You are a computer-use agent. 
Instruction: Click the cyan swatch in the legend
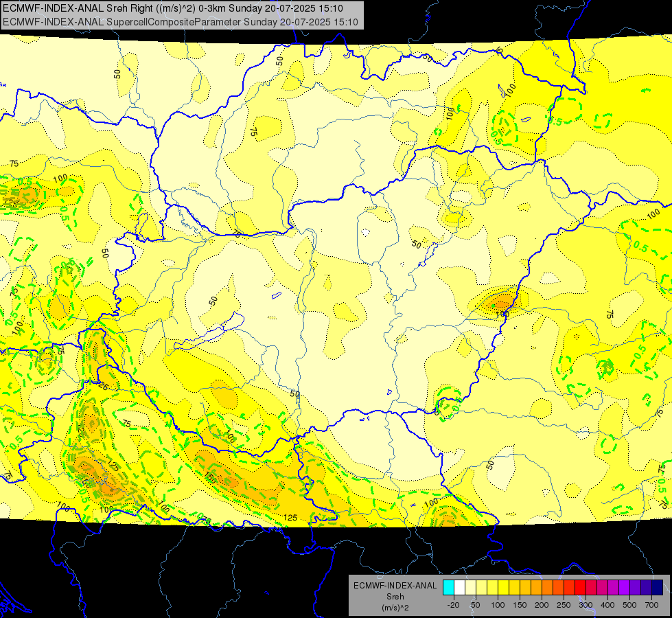pyautogui.click(x=449, y=587)
